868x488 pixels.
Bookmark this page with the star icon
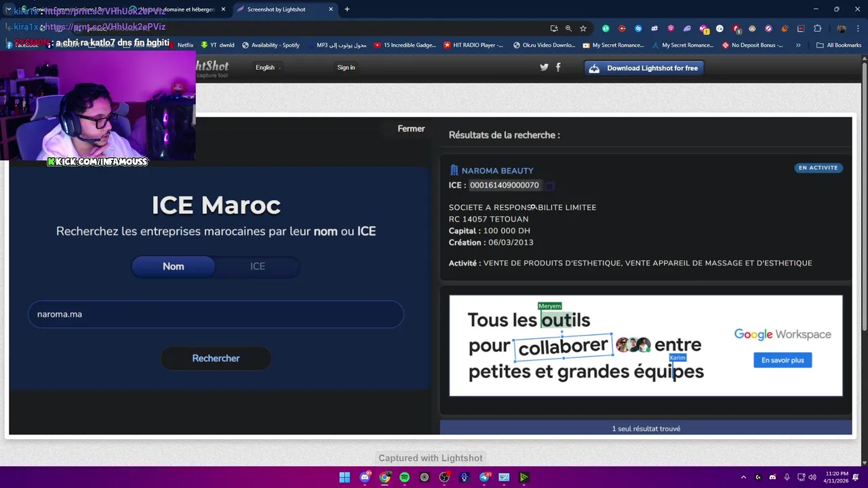(583, 28)
